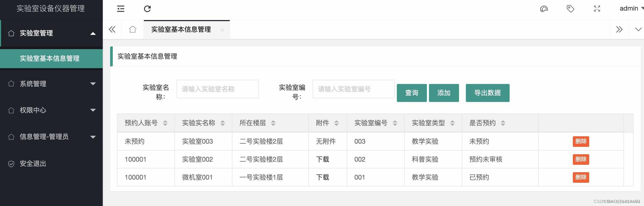This screenshot has width=644, height=206.
Task: Collapse the sidebar with the menu-fold icon
Action: point(121,9)
